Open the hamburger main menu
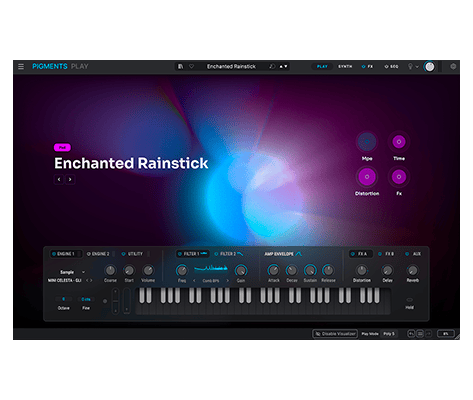 click(21, 66)
